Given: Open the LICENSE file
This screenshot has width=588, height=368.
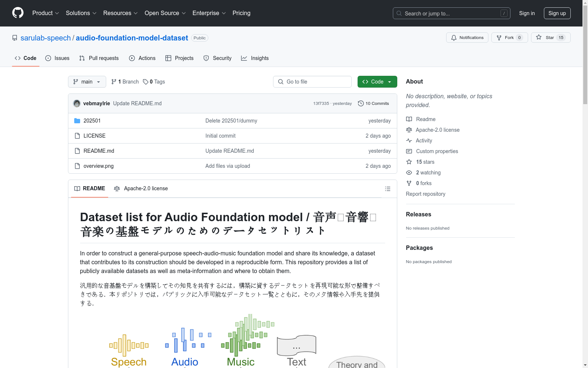Looking at the screenshot, I should coord(94,136).
